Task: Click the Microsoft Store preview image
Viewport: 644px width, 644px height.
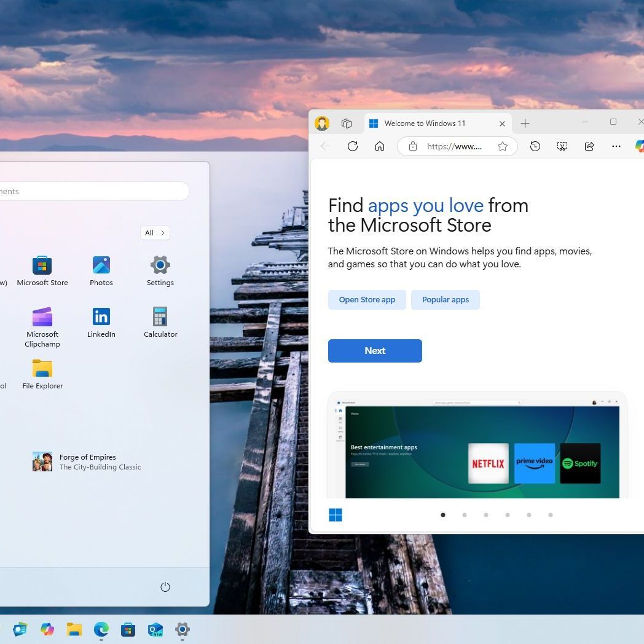Action: coord(477,446)
